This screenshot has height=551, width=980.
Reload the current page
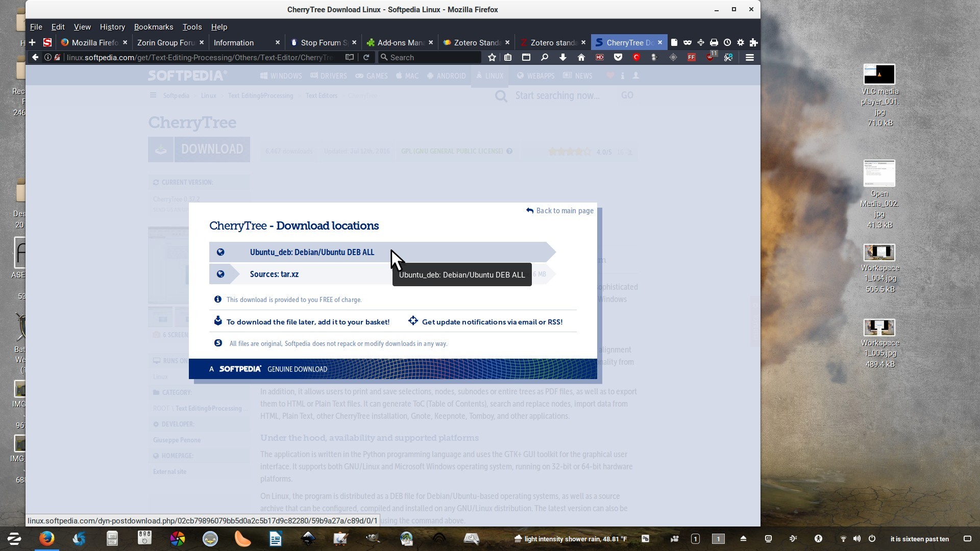point(366,58)
